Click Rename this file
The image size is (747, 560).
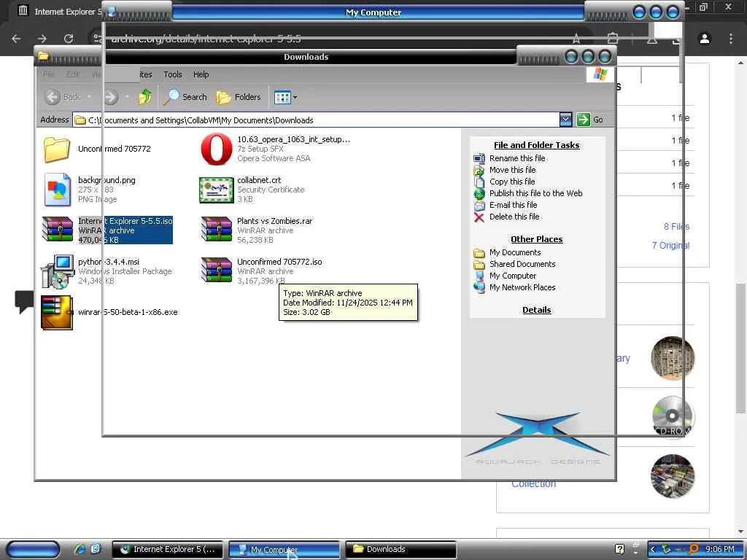pos(517,158)
